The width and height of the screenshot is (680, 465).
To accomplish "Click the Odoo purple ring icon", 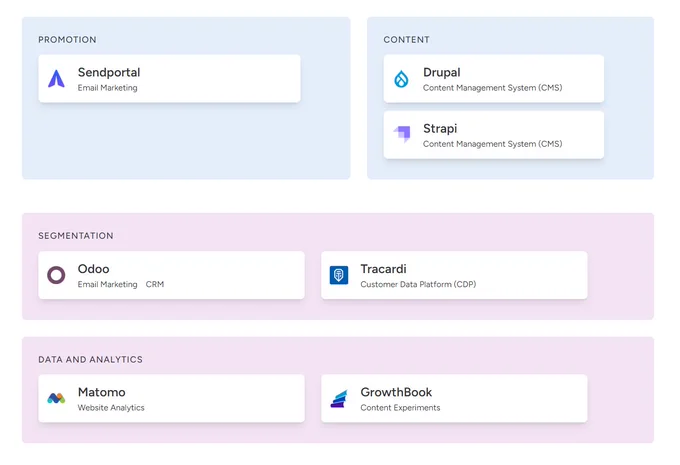I will tap(56, 275).
